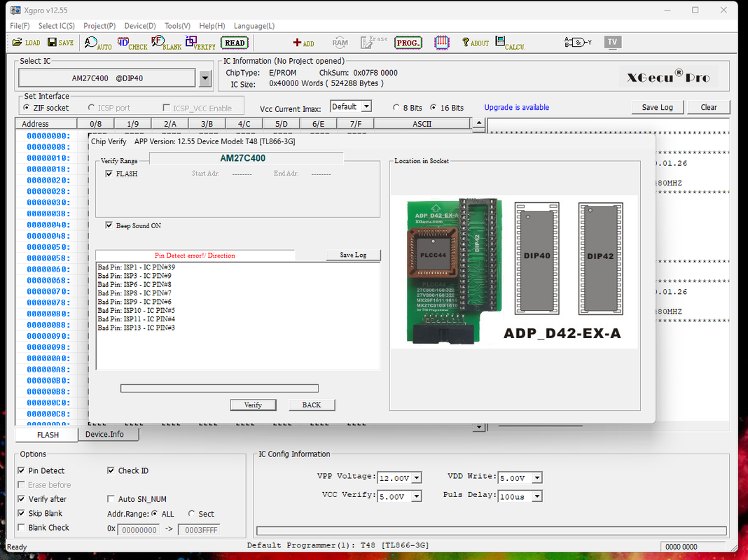Click the Erase toolbar icon

tap(373, 43)
